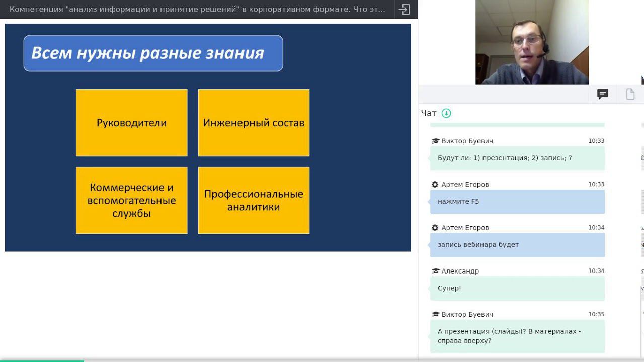Screen dimensions: 644x362
Task: Open the chat tab icon
Action: coord(603,94)
